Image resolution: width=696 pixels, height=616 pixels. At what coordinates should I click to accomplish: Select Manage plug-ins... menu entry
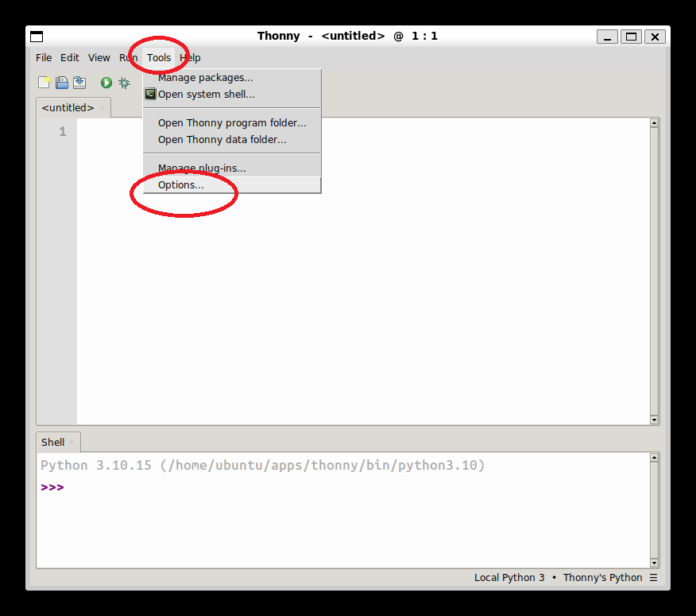point(232,168)
